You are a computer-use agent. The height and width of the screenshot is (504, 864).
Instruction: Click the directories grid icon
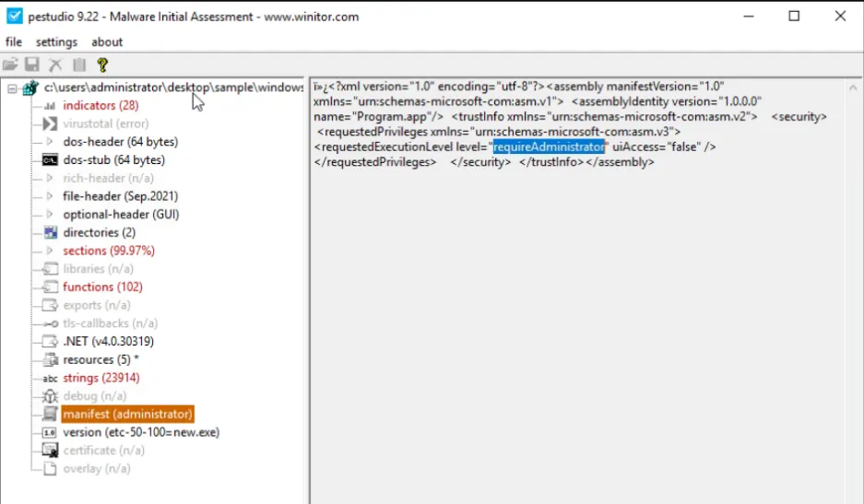(x=50, y=233)
